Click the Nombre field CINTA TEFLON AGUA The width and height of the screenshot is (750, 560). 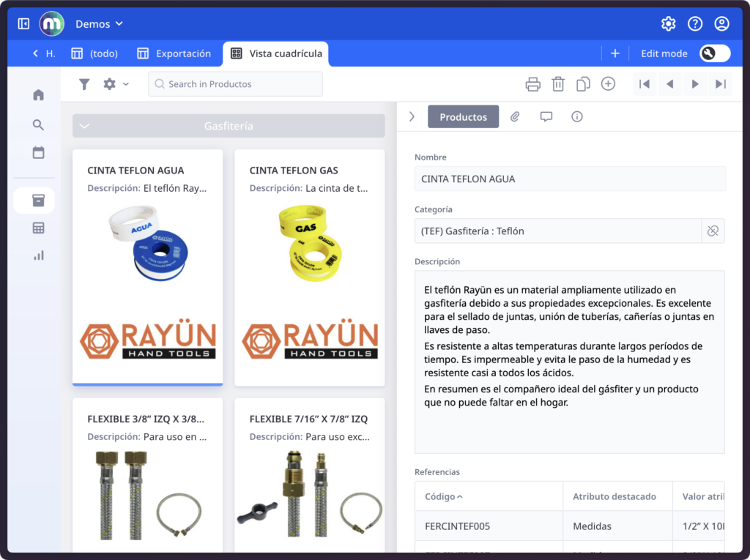point(570,179)
